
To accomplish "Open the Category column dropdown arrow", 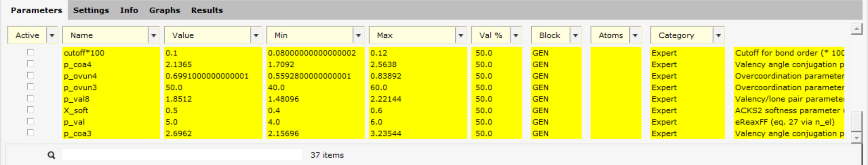I will pyautogui.click(x=718, y=35).
